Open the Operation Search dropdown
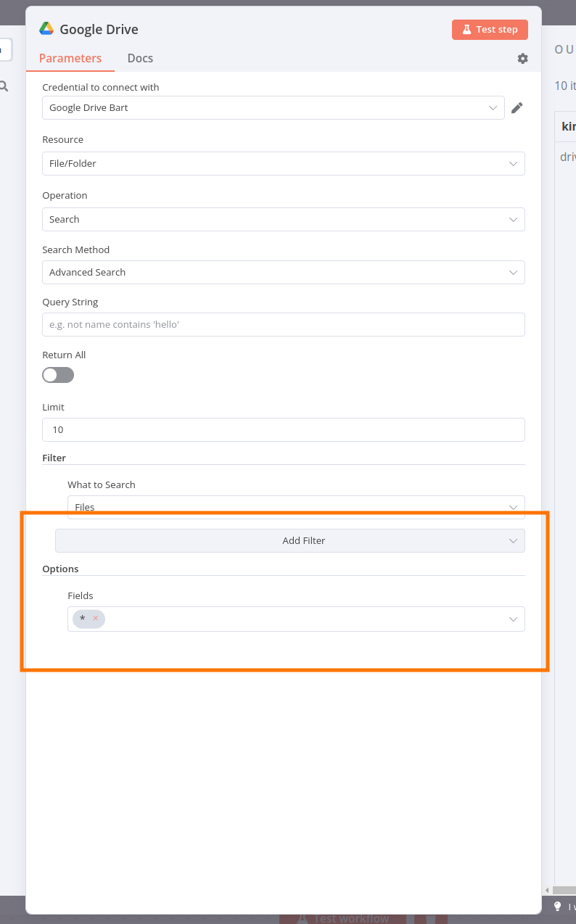Image resolution: width=576 pixels, height=924 pixels. click(284, 219)
